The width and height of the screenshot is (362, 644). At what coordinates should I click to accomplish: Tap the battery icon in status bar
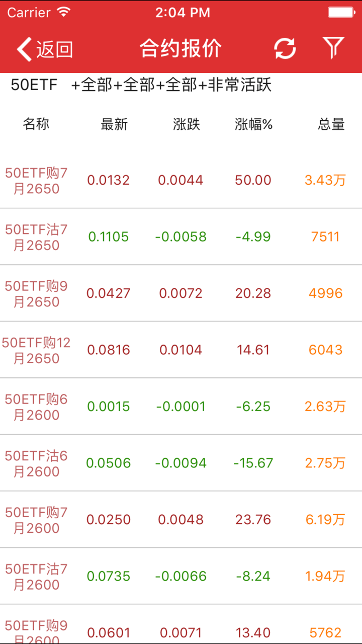point(341,13)
